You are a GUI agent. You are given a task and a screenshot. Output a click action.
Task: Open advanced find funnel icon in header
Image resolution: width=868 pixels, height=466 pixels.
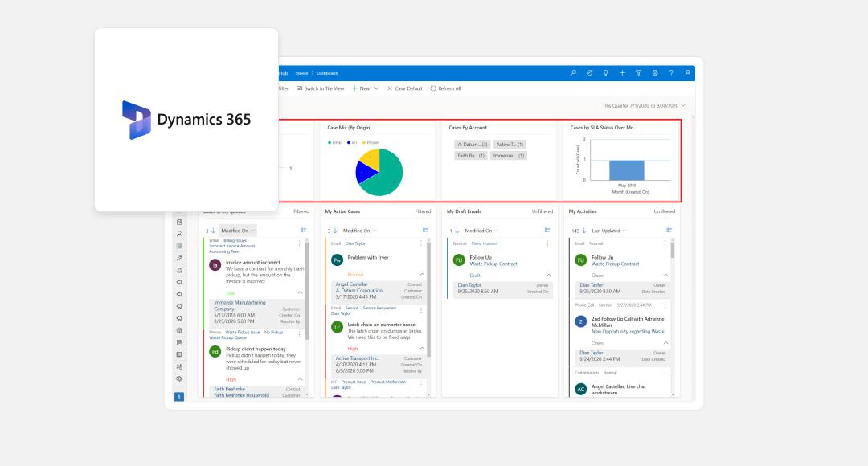[638, 72]
